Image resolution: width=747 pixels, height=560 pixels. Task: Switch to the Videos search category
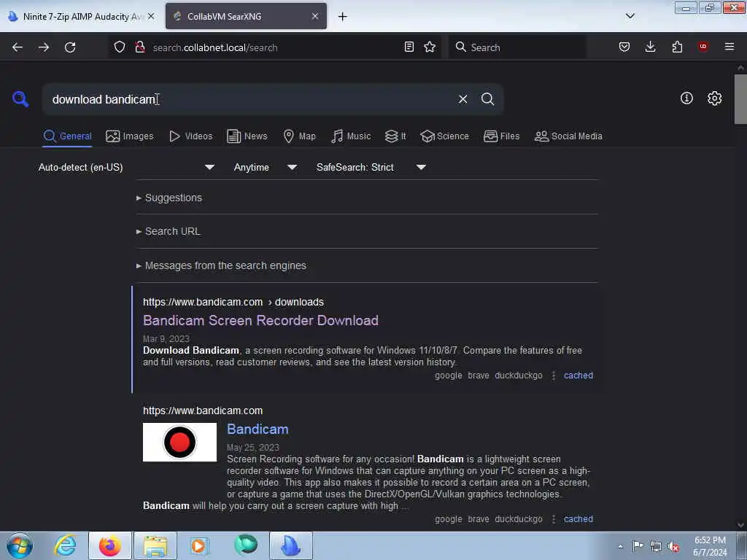pyautogui.click(x=190, y=136)
